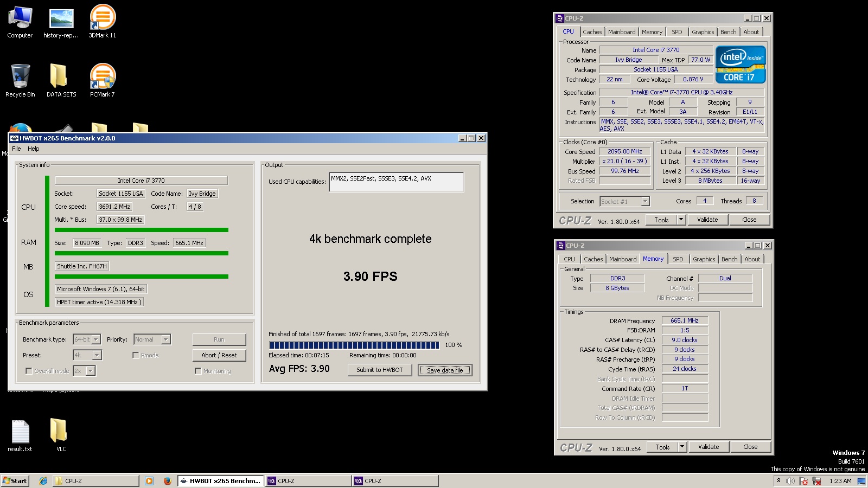Viewport: 868px width, 488px height.
Task: Click the Abort / Reset button
Action: [219, 355]
